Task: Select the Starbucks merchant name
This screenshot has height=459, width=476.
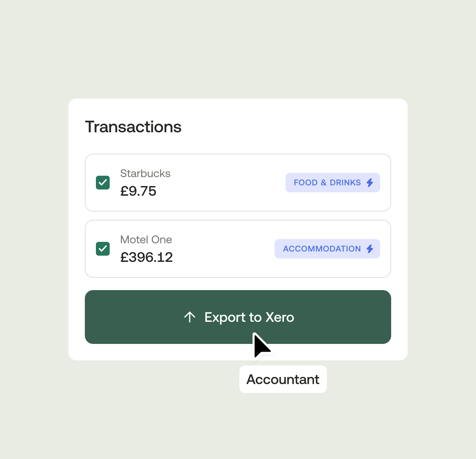Action: click(145, 174)
